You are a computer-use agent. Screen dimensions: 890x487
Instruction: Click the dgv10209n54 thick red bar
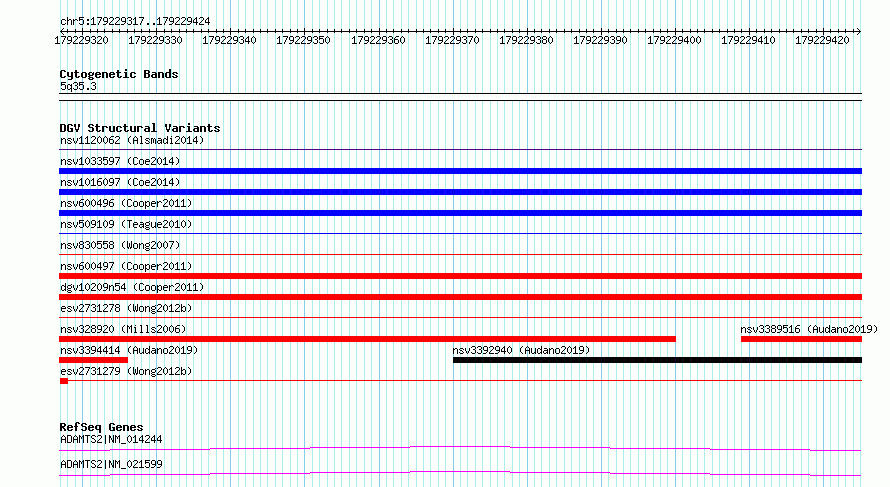pos(460,297)
